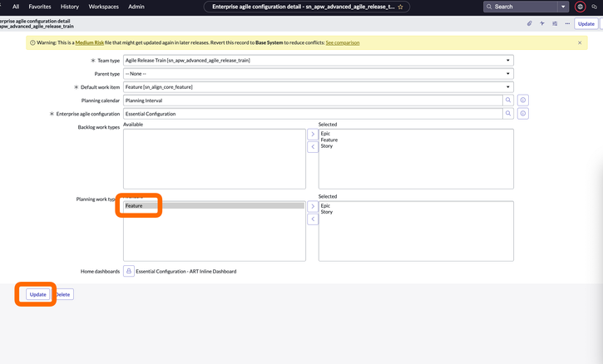This screenshot has height=364, width=603.
Task: Click the Enterprise agile configuration field
Action: click(313, 114)
